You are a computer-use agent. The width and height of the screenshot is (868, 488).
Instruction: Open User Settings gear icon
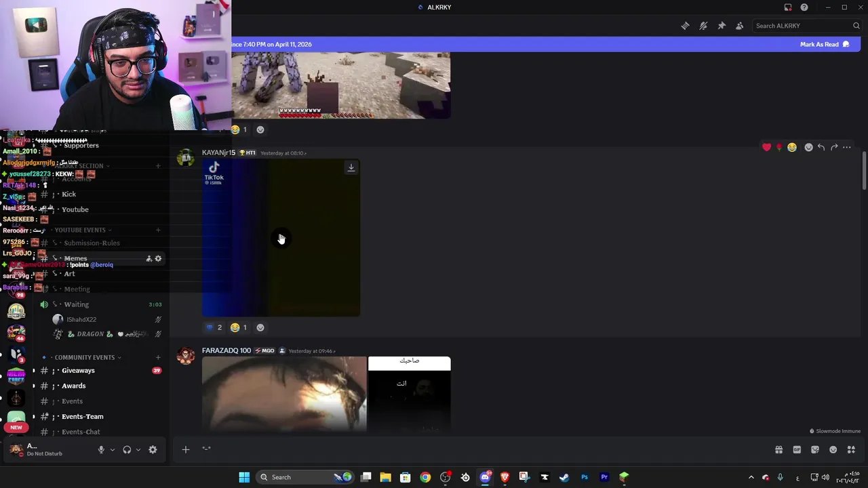(x=153, y=449)
